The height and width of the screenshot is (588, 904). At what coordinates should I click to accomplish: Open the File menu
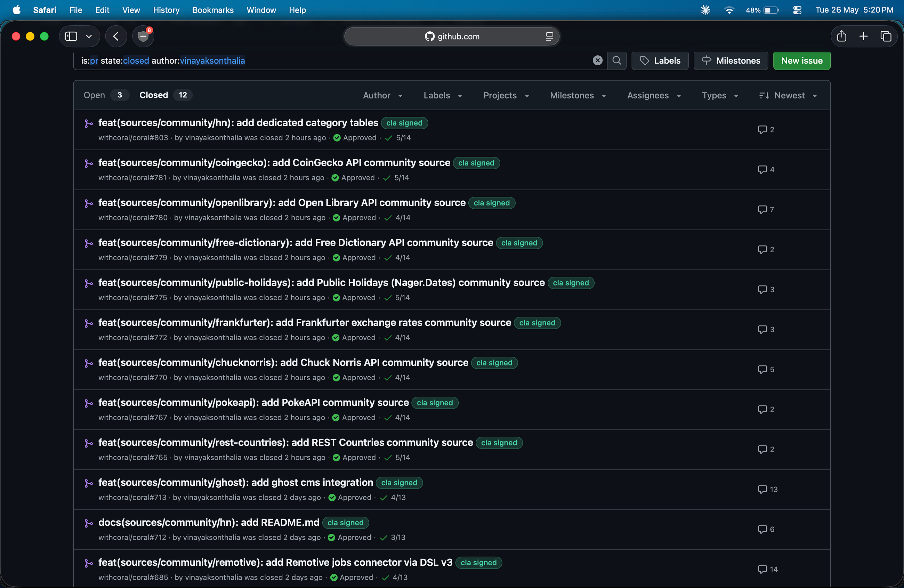point(75,10)
